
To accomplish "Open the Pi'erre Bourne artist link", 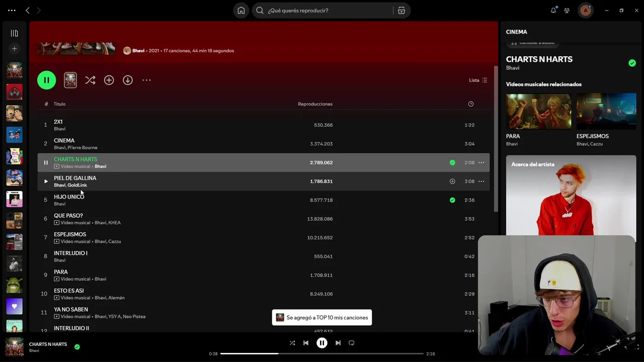I will [83, 148].
